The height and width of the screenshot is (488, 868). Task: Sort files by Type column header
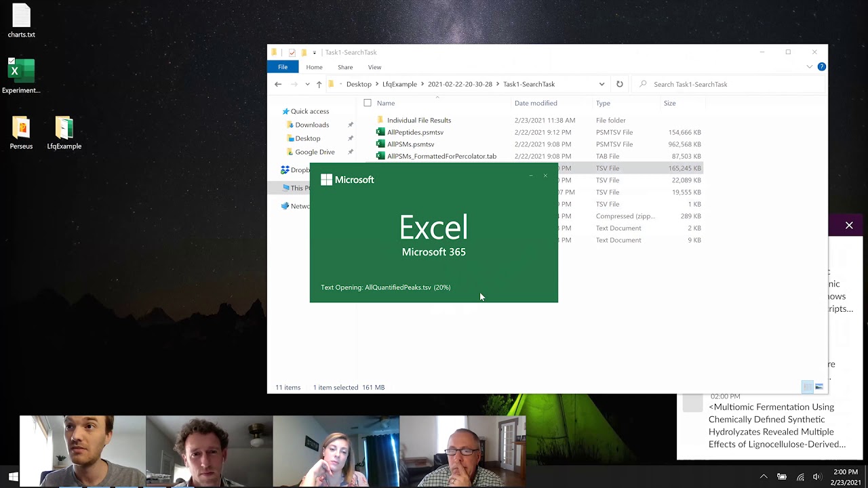pyautogui.click(x=603, y=103)
